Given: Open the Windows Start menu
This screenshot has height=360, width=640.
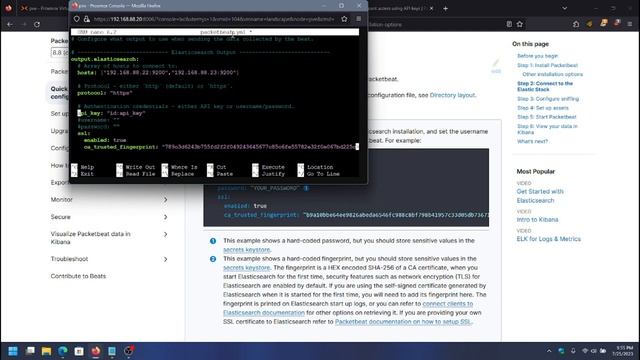Looking at the screenshot, I should click(x=13, y=351).
